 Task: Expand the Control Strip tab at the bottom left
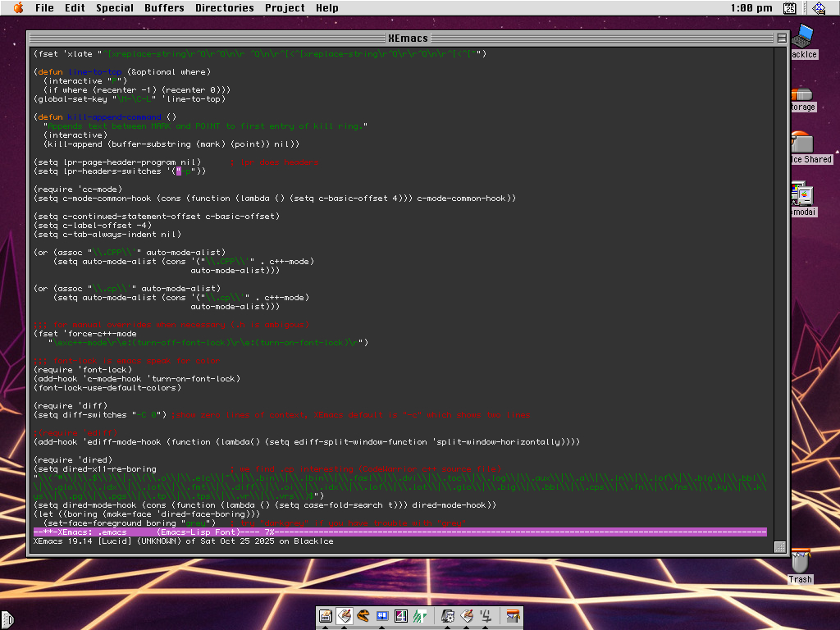(x=7, y=620)
